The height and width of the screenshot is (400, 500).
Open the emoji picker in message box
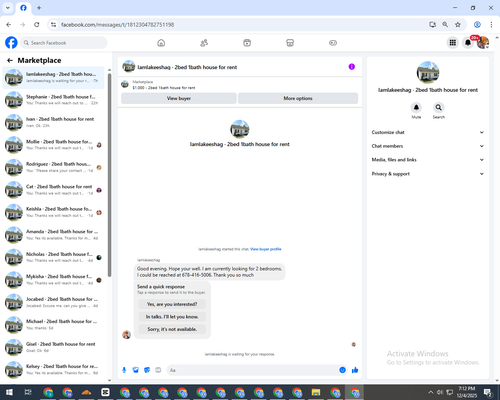click(x=342, y=370)
